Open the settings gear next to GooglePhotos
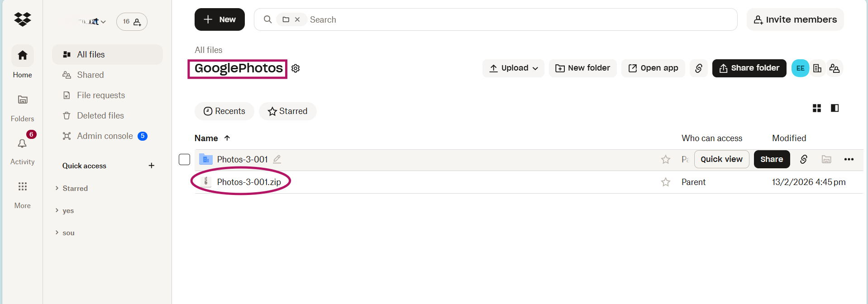 (x=296, y=68)
